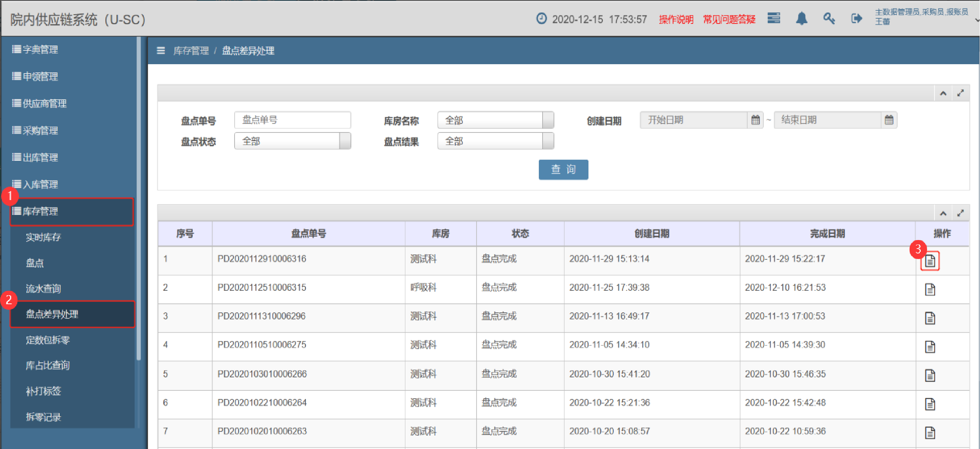Open the start date calendar icon

tap(755, 120)
